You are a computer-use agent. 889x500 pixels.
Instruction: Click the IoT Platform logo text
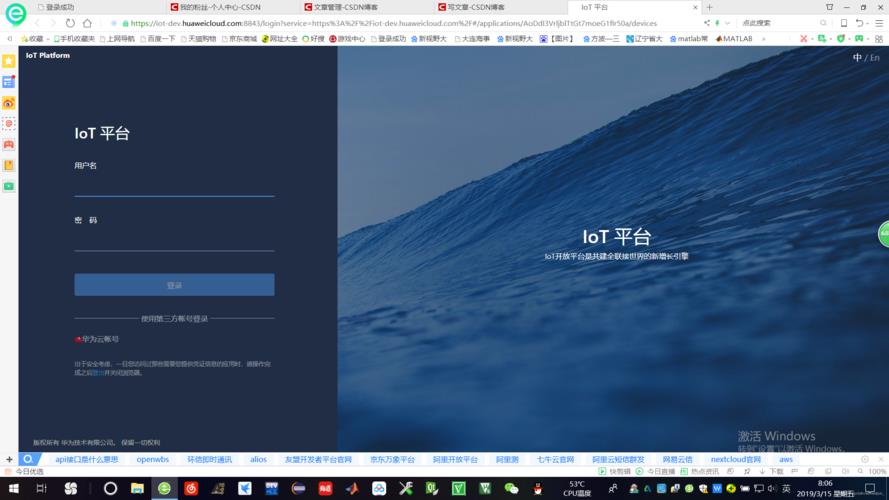coord(48,56)
